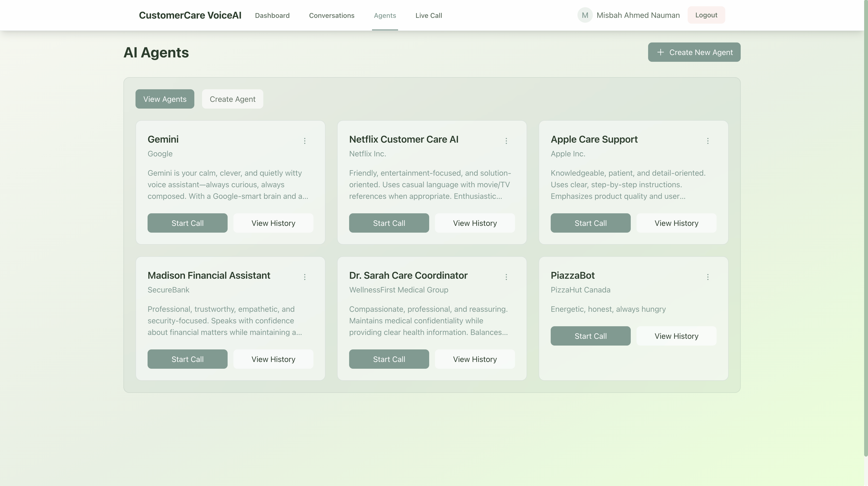
Task: Open Dr. Sarah Care Coordinator options menu
Action: 506,277
